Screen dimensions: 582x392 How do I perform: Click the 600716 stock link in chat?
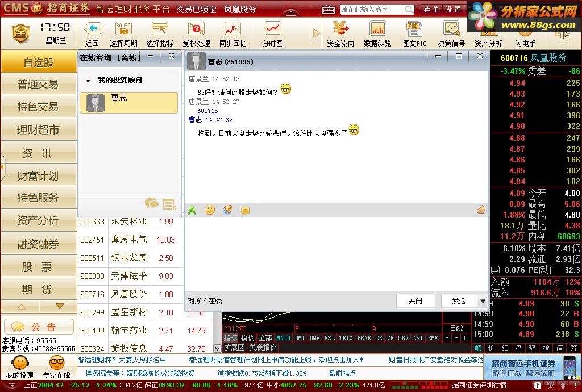pos(207,111)
